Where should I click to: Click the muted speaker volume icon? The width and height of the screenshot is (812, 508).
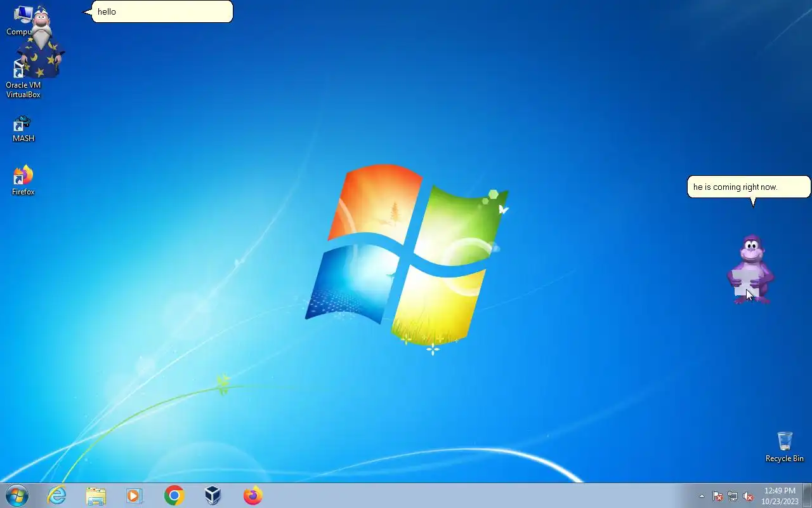click(748, 497)
